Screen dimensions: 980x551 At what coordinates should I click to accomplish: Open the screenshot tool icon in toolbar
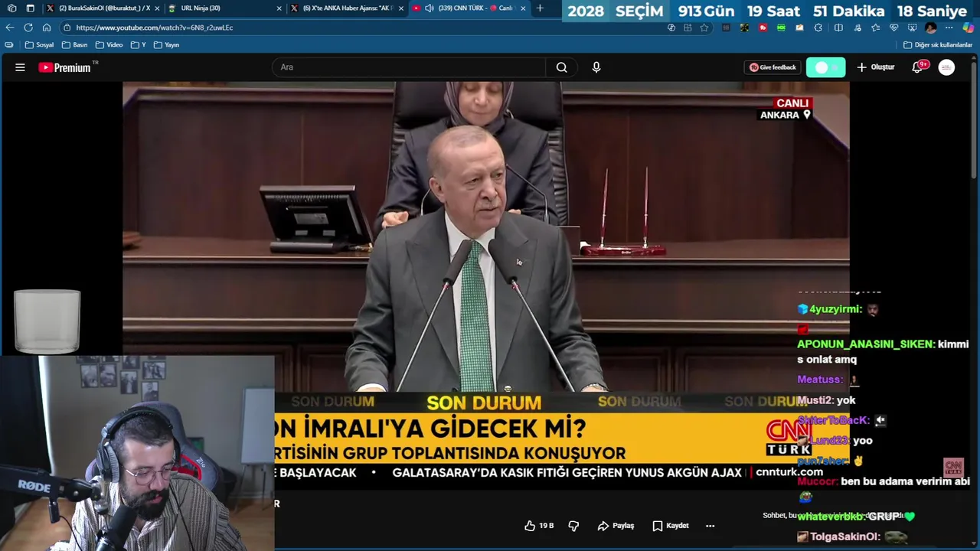coord(913,28)
